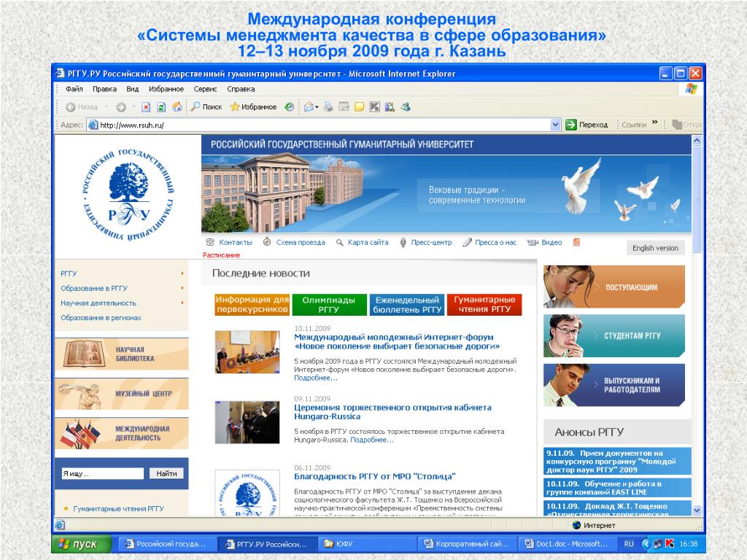Expand the Mail icon dropdown arrow
747x560 pixels.
(x=317, y=108)
